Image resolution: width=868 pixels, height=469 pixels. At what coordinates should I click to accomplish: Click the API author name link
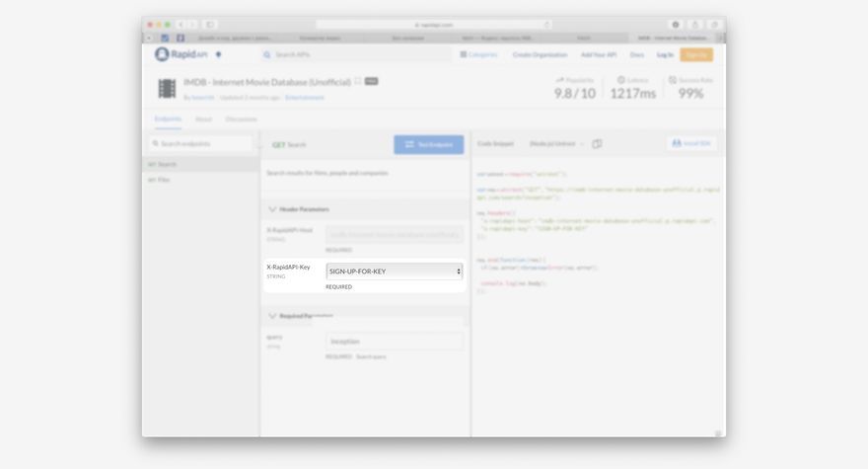pos(202,98)
